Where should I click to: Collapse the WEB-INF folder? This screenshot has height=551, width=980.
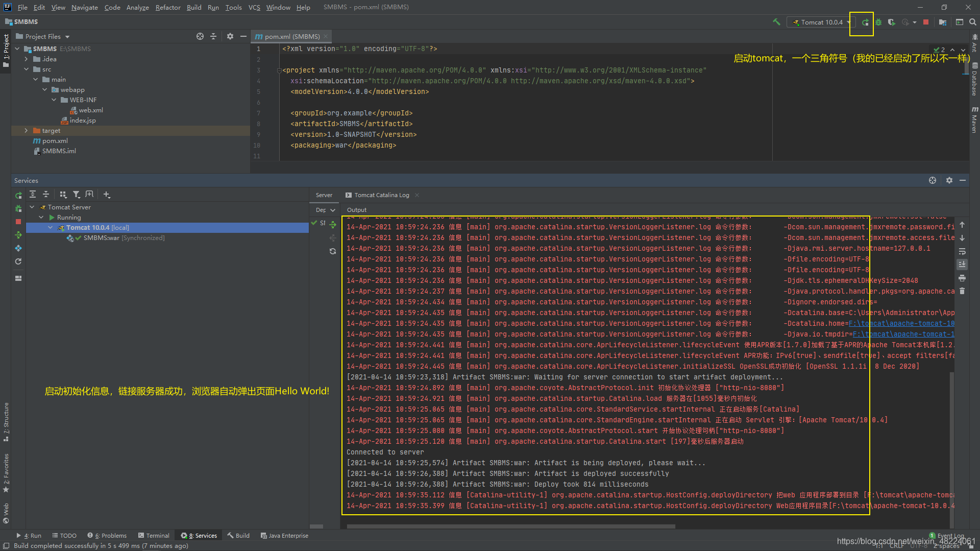point(54,100)
